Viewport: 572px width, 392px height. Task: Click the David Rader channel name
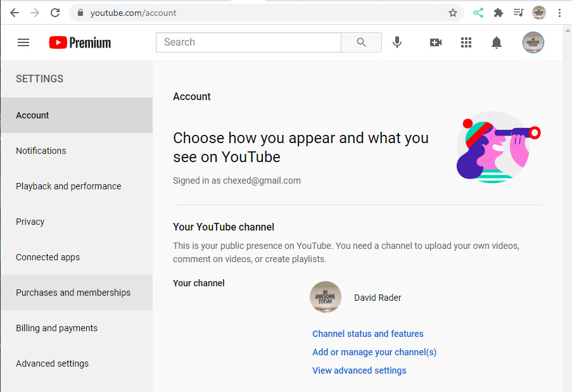(x=378, y=298)
